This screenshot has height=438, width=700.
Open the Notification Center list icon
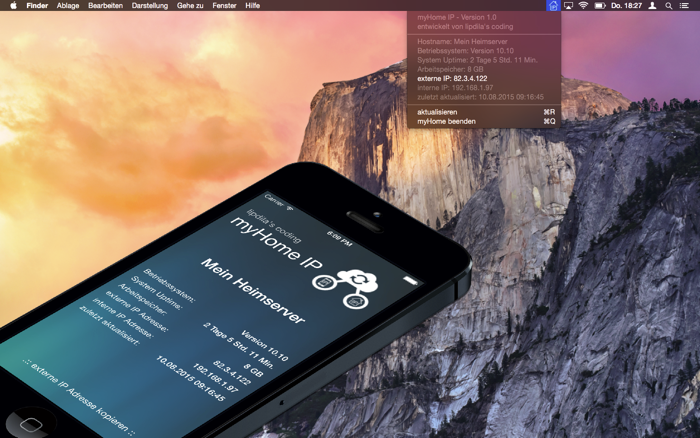click(683, 6)
